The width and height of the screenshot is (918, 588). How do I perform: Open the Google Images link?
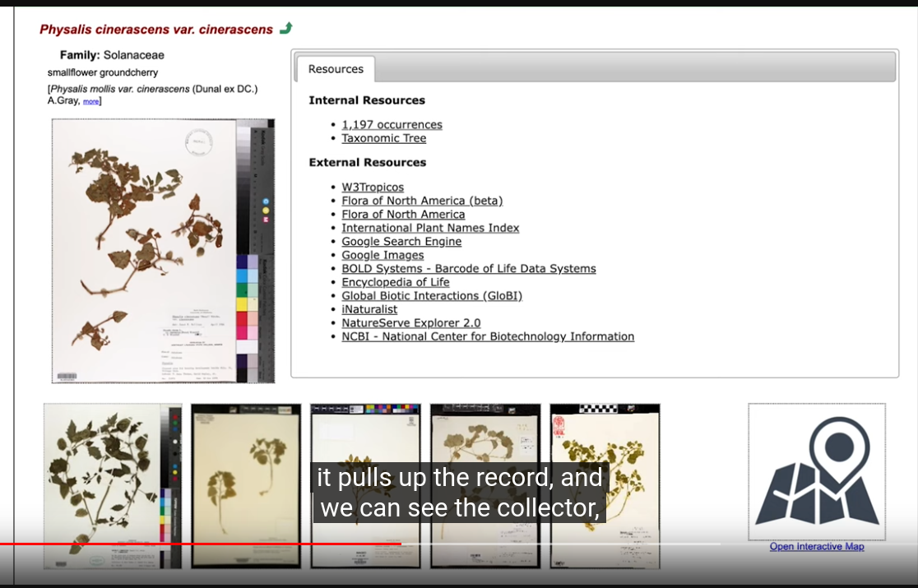[x=382, y=255]
